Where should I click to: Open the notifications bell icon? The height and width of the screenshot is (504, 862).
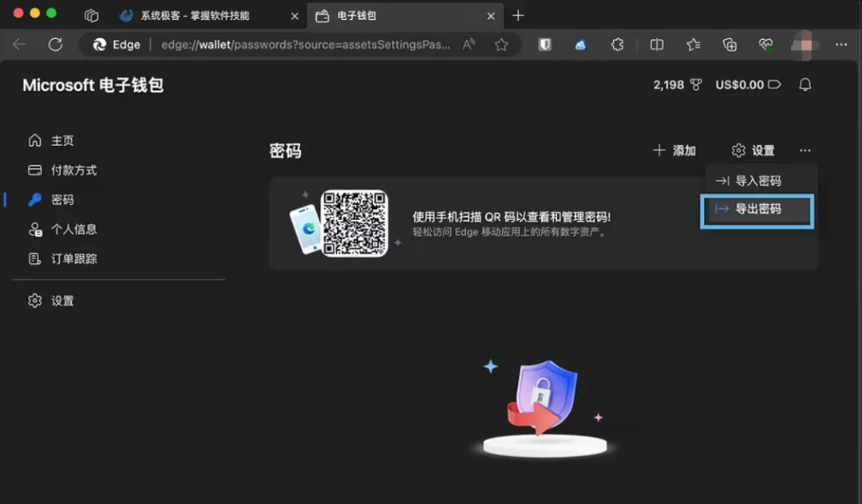coord(805,85)
